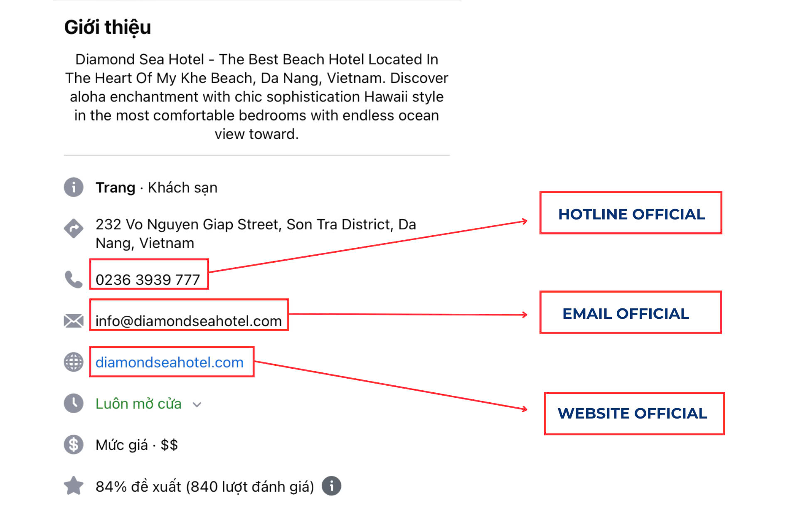Click the dollar price range icon

point(74,444)
